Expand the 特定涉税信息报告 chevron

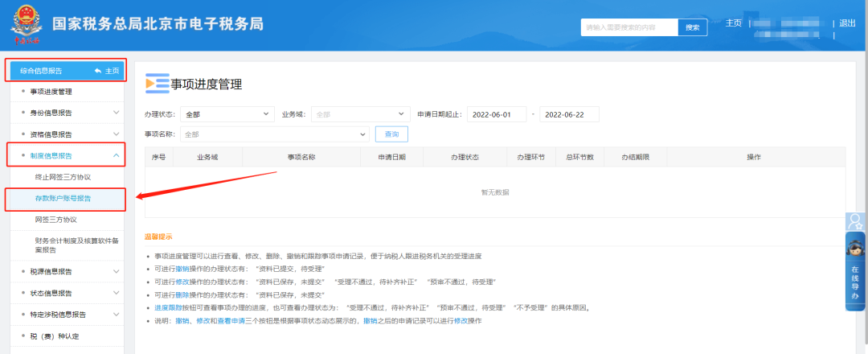coord(117,315)
